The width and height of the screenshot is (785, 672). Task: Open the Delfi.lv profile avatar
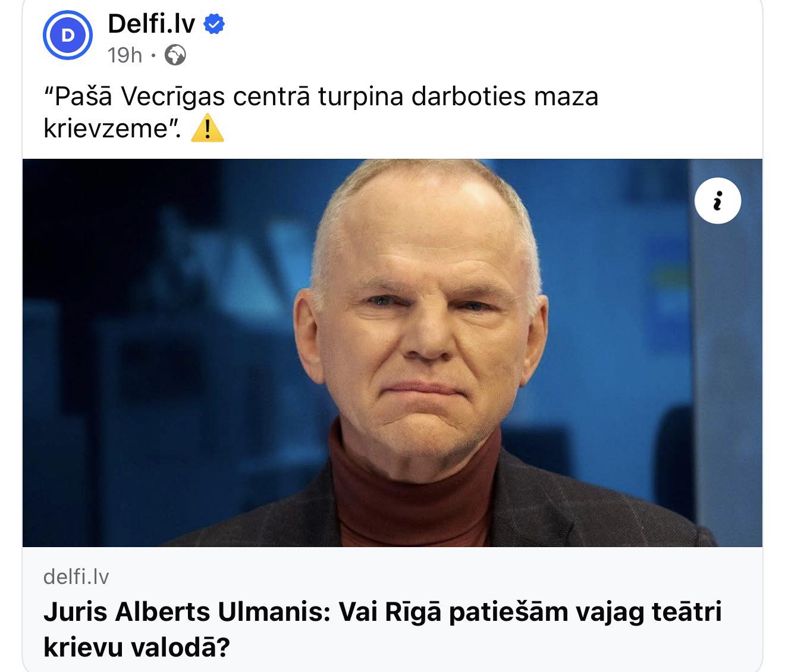coord(68,36)
